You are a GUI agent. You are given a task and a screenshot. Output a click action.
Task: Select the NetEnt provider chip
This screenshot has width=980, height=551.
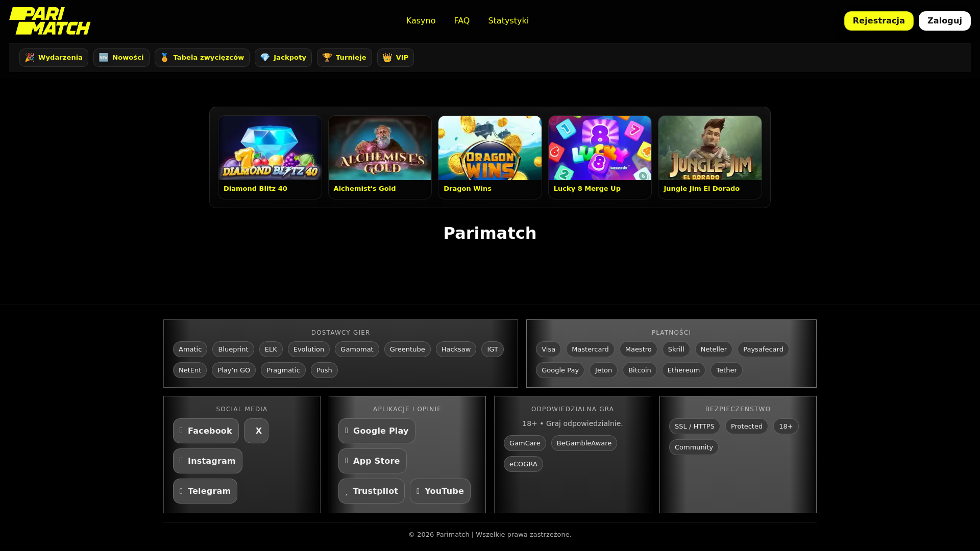[x=190, y=370]
